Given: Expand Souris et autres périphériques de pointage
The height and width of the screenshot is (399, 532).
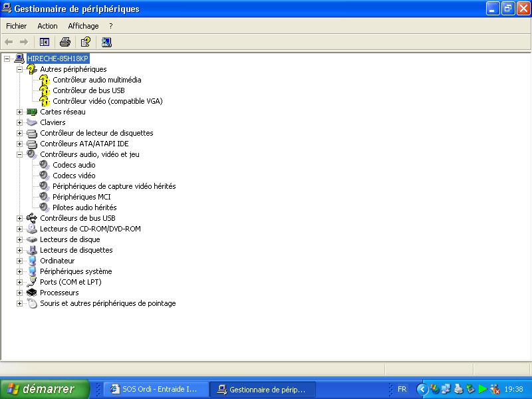Looking at the screenshot, I should (x=20, y=304).
